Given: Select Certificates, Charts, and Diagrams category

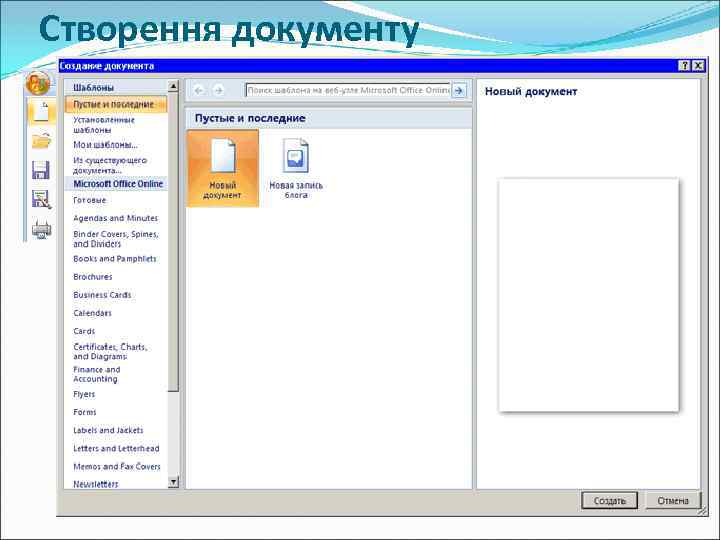Looking at the screenshot, I should pyautogui.click(x=110, y=352).
